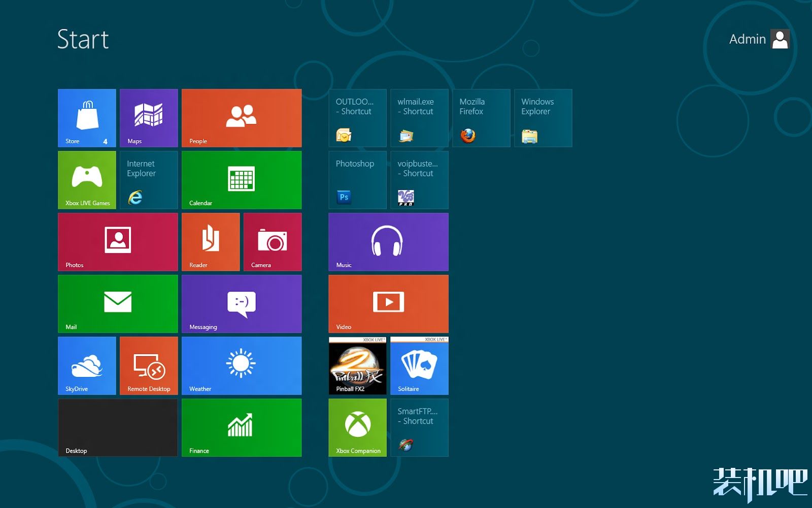The image size is (812, 508).
Task: Open Mozilla Firefox shortcut tile
Action: 481,118
